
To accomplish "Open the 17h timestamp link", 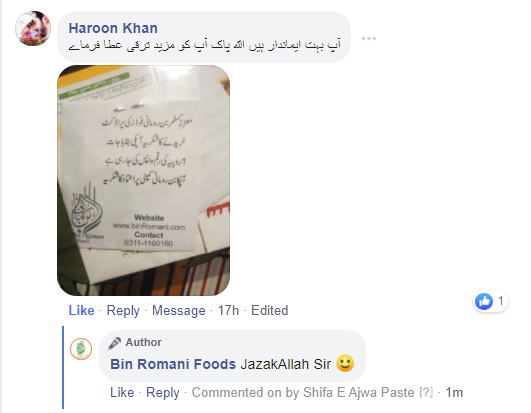I will (228, 310).
